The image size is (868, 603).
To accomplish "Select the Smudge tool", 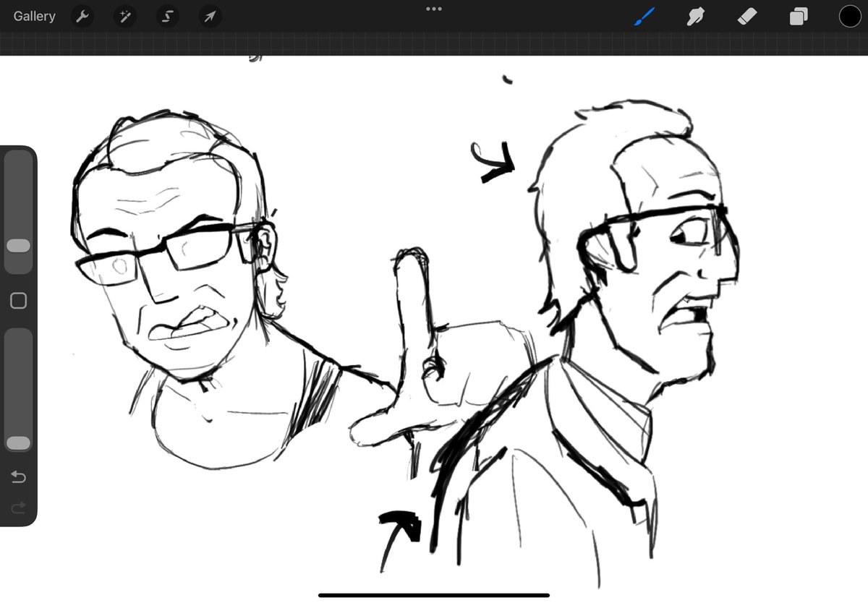I will pos(696,16).
